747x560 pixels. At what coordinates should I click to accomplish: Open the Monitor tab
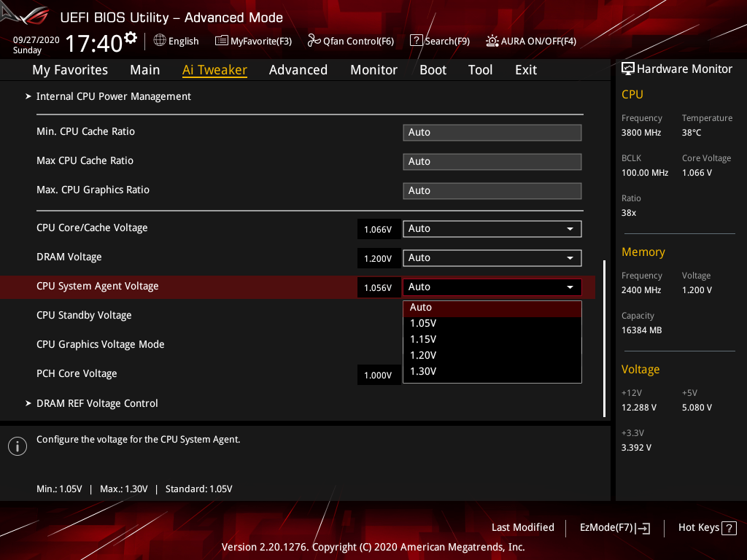click(x=373, y=70)
